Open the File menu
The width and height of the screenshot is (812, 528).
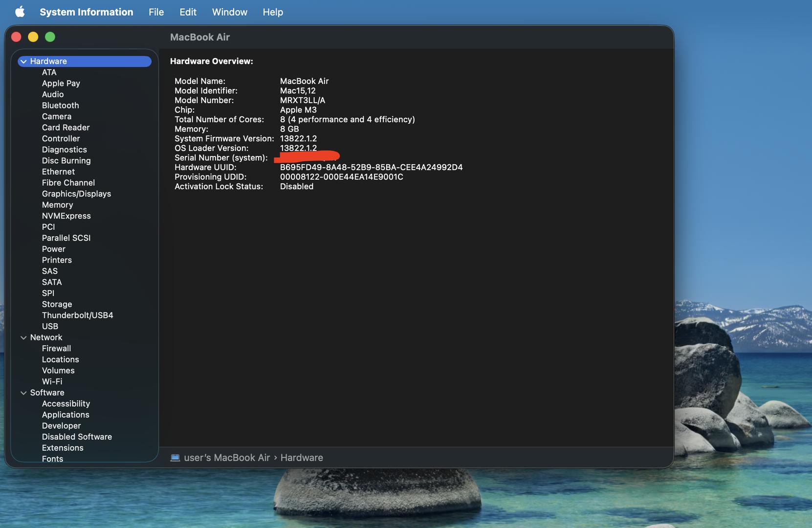156,12
